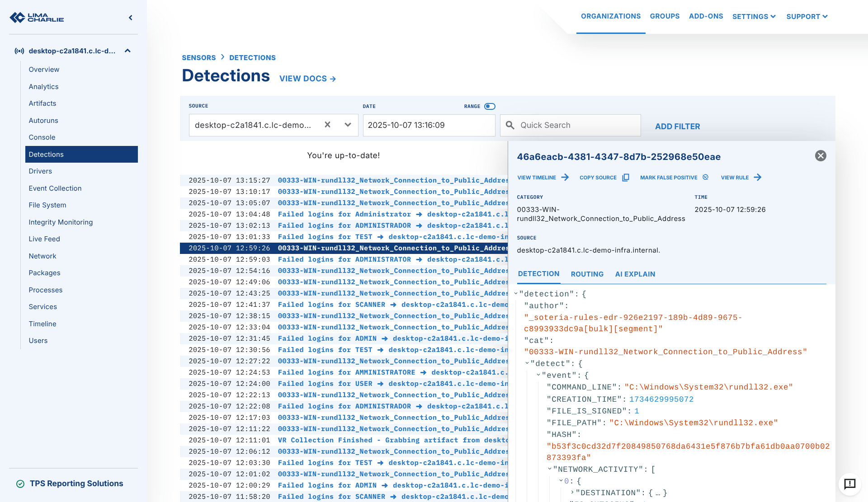Collapse the "detection" JSON node
The height and width of the screenshot is (502, 868).
[x=516, y=294]
